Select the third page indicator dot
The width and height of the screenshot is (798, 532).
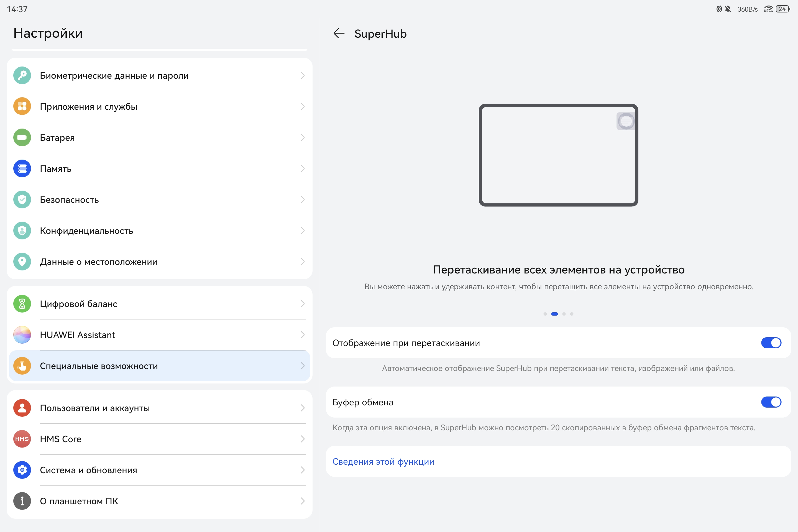pyautogui.click(x=564, y=314)
